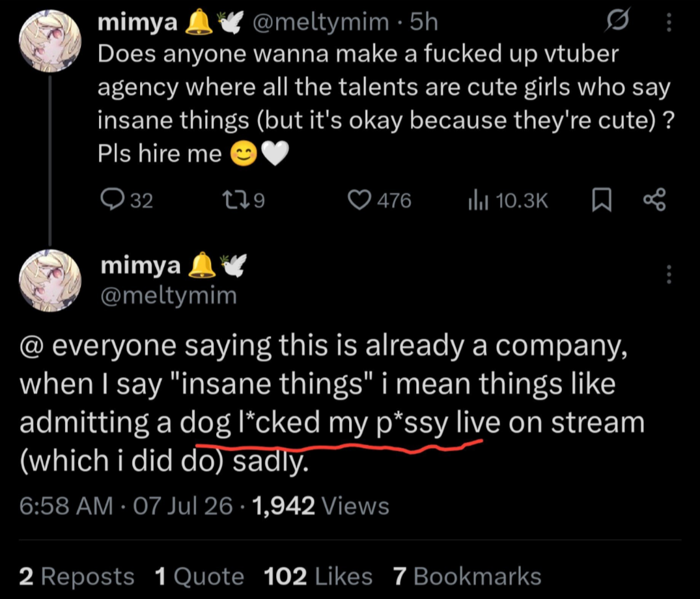View analytics showing 10.3K views
Viewport: 700px width, 599px height.
click(508, 201)
